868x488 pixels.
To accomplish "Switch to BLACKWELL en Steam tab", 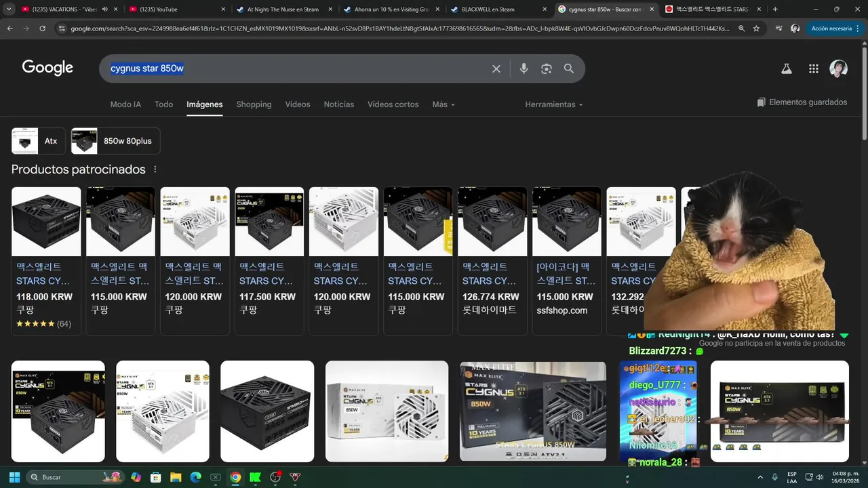I will click(496, 9).
